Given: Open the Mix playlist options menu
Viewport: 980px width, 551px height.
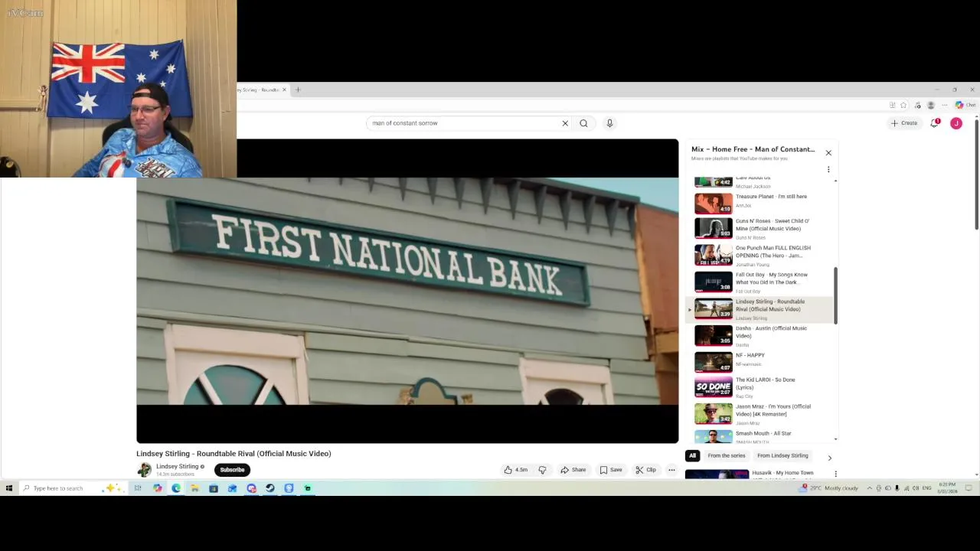Looking at the screenshot, I should (x=828, y=169).
